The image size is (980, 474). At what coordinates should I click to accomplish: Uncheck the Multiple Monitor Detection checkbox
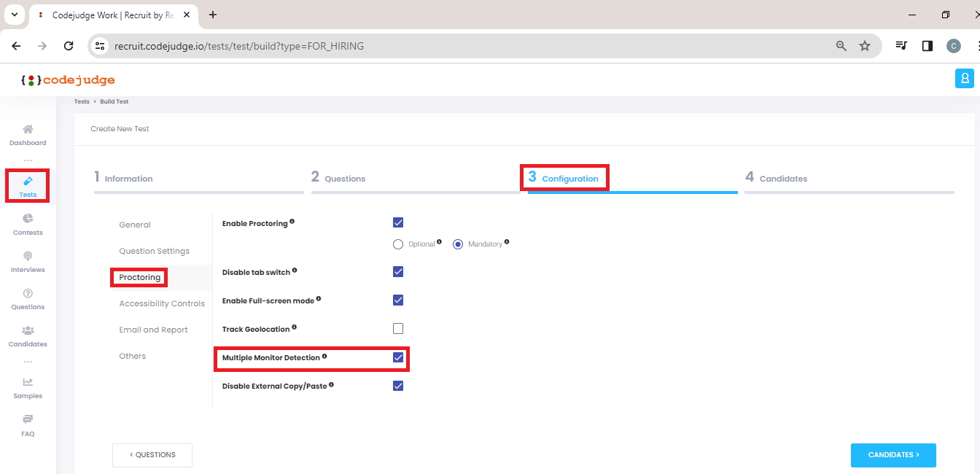pyautogui.click(x=398, y=357)
